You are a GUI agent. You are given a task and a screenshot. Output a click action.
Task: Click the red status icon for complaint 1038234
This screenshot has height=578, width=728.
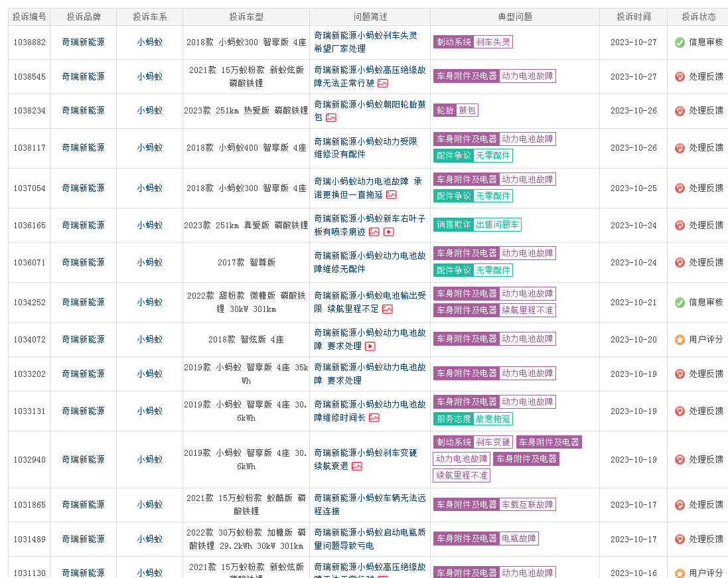[x=680, y=111]
